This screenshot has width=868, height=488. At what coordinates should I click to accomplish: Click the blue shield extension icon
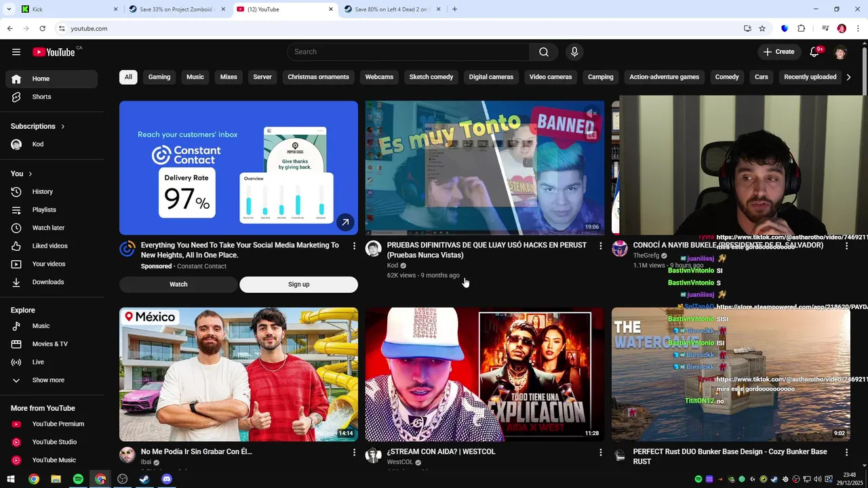[785, 28]
